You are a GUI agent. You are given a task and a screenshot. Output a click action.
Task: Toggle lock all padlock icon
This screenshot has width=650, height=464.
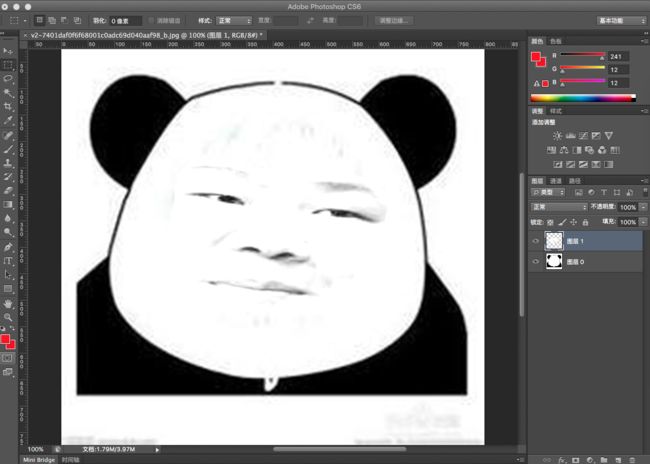[585, 222]
